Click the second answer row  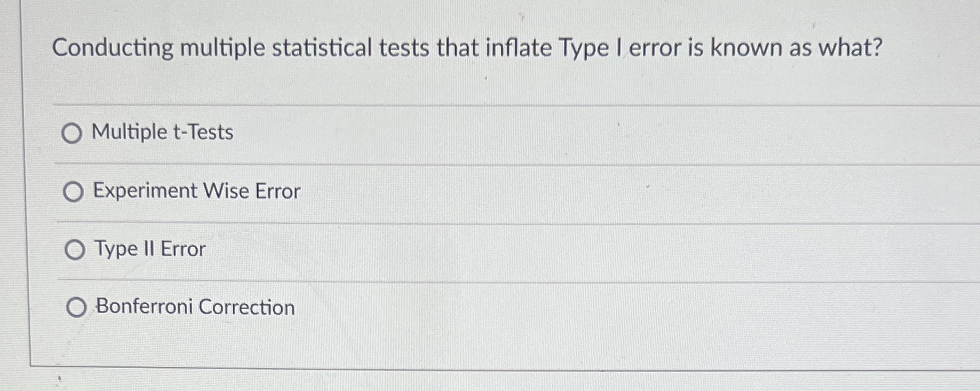(401, 192)
